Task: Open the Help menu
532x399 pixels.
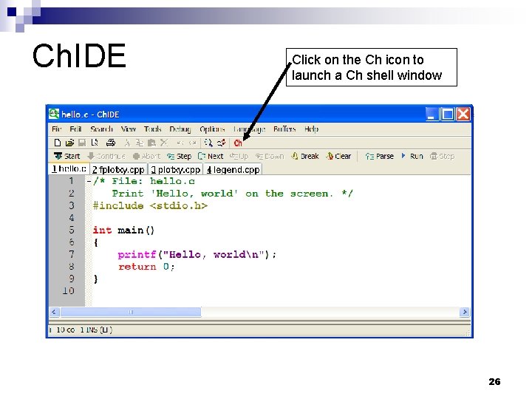Action: tap(311, 129)
